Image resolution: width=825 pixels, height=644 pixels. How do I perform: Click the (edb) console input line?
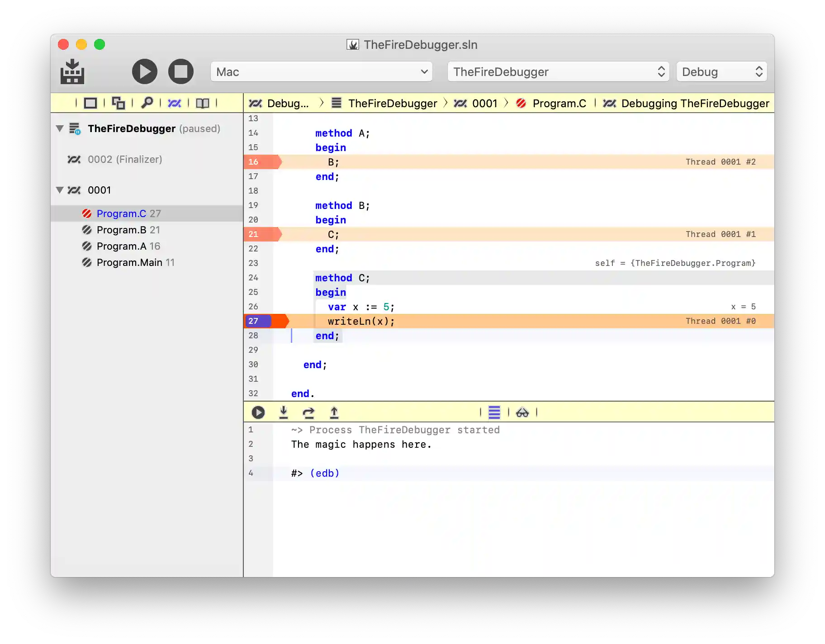point(324,473)
